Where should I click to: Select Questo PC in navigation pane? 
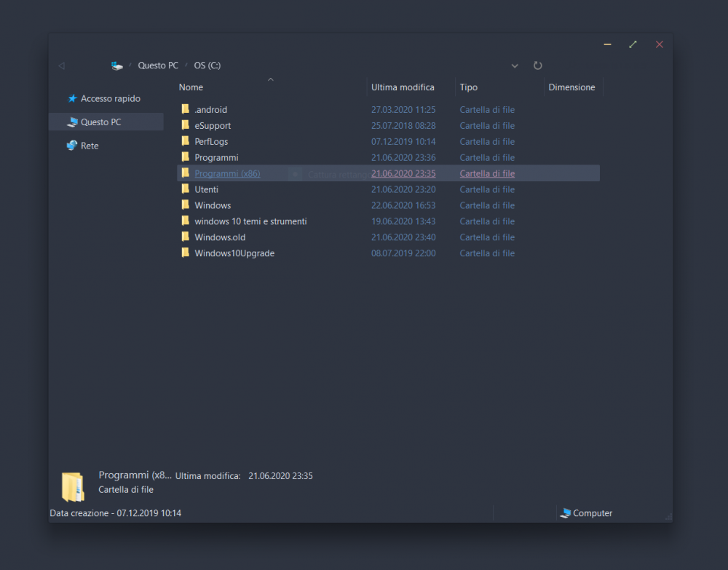coord(100,122)
